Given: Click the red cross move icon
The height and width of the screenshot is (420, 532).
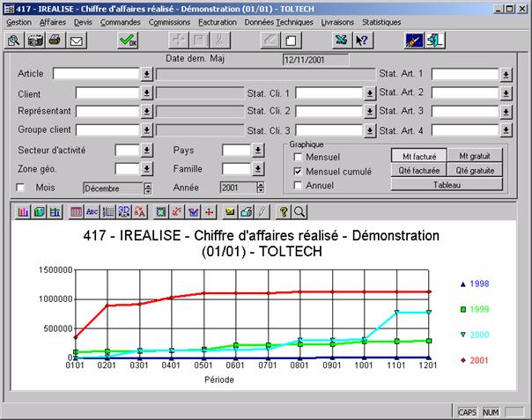Looking at the screenshot, I should [x=210, y=212].
